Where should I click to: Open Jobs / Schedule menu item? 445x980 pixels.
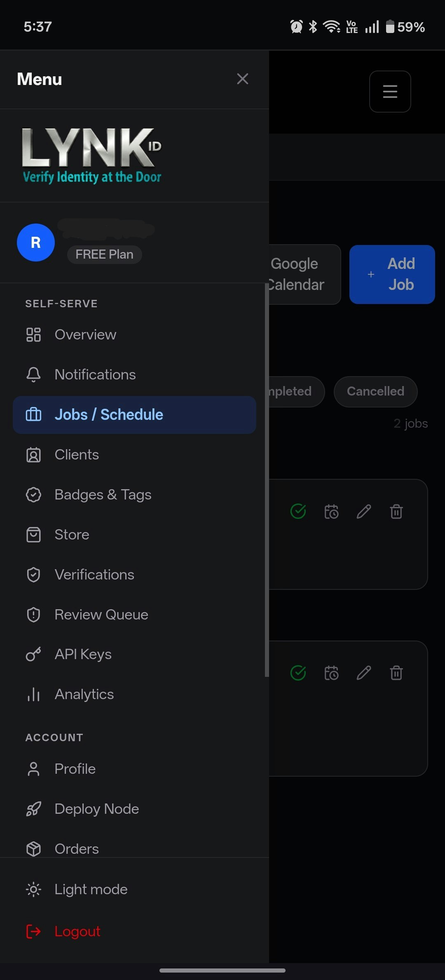[134, 415]
